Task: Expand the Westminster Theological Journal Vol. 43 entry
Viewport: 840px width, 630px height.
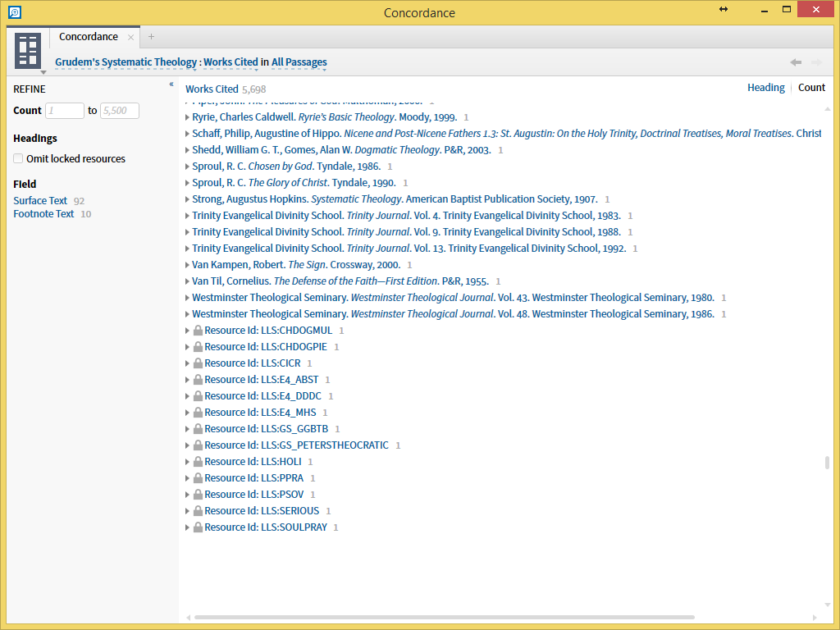Action: tap(187, 298)
